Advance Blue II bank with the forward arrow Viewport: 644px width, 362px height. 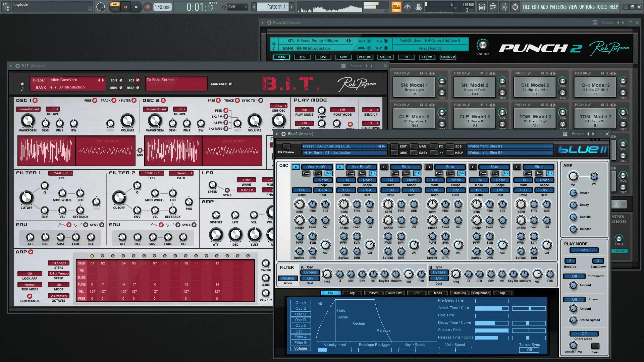309,153
